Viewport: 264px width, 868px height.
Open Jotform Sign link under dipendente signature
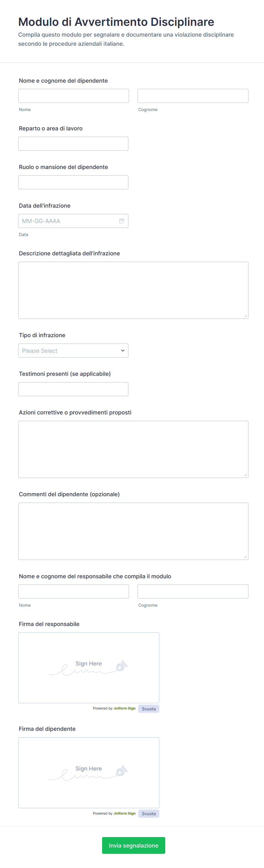pyautogui.click(x=124, y=813)
